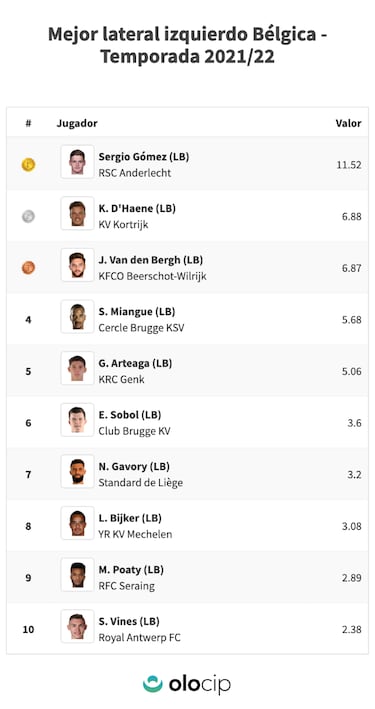Open the L. Bijker (LB) player name
This screenshot has width=375, height=709.
click(130, 518)
